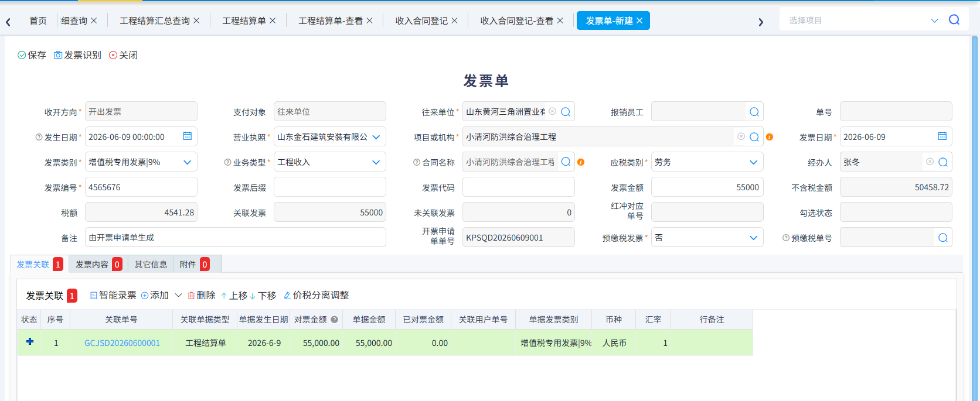The height and width of the screenshot is (401, 980).
Task: Help icon in 对票金额 column header
Action: 335,320
